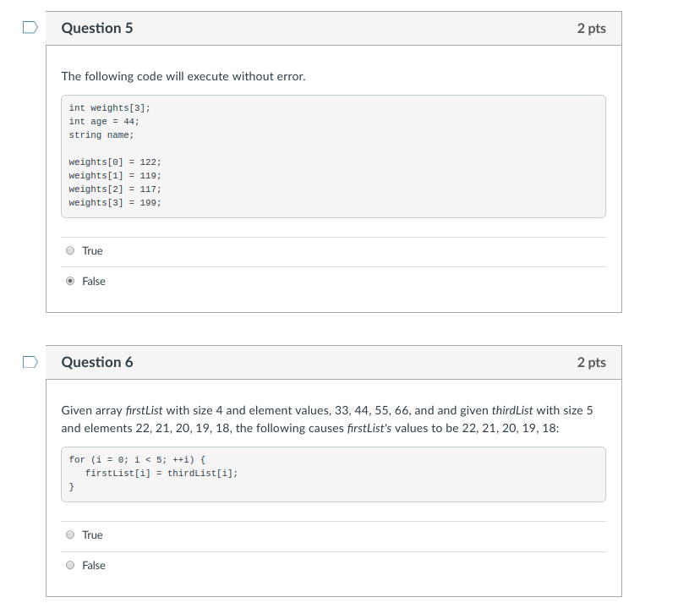Image resolution: width=700 pixels, height=603 pixels.
Task: Select True for Question 6
Action: coord(71,534)
